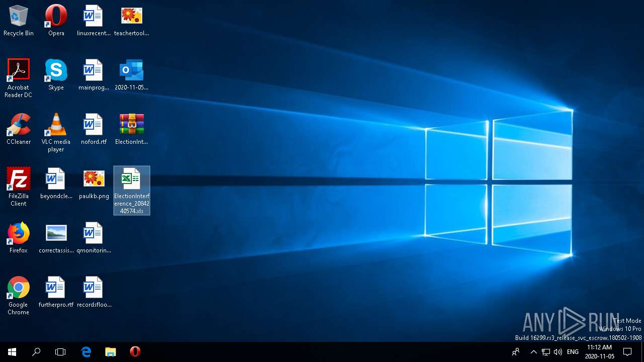Select the linuxrecent Word document icon
The height and width of the screenshot is (362, 644).
coord(94,20)
